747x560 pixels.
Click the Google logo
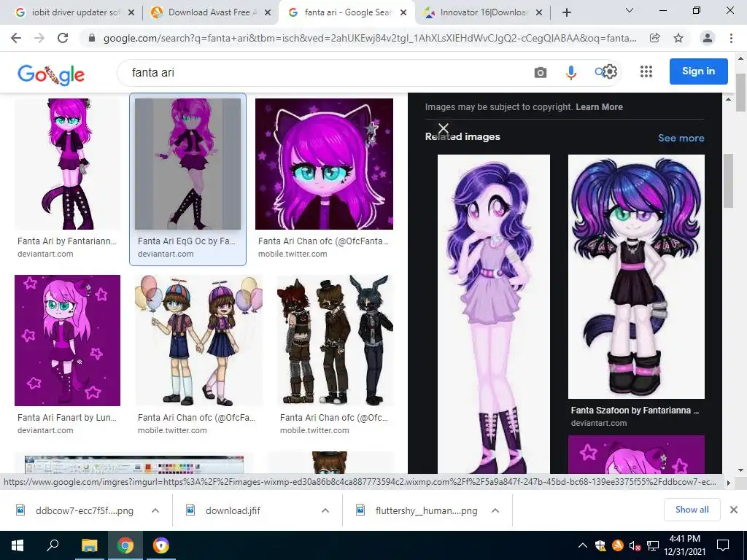(x=51, y=74)
